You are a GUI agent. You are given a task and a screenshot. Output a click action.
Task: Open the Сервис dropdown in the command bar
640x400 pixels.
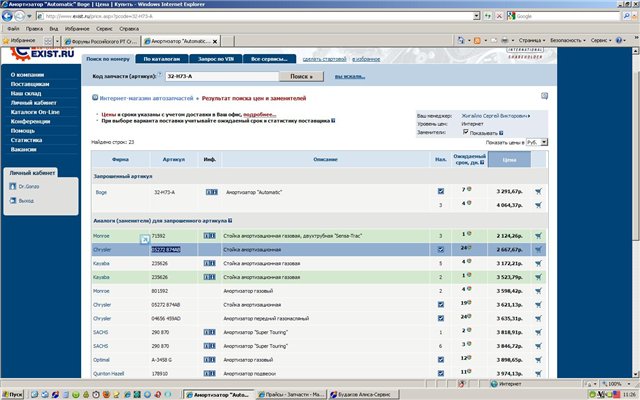pyautogui.click(x=601, y=40)
